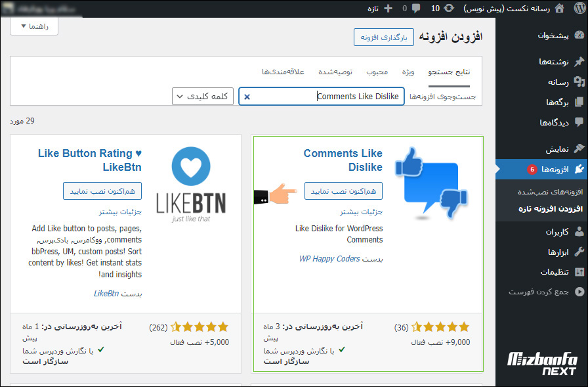Install the Like Button Rating LikeBtn plugin
588x387 pixels.
(x=102, y=191)
